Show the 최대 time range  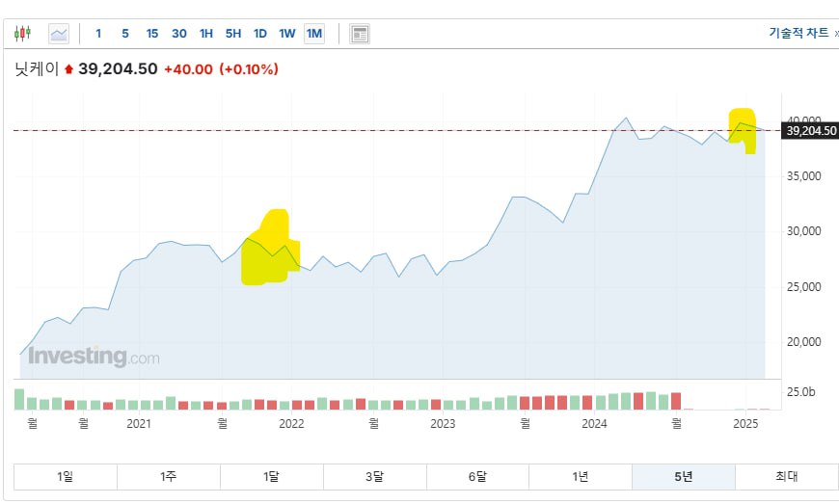(786, 476)
